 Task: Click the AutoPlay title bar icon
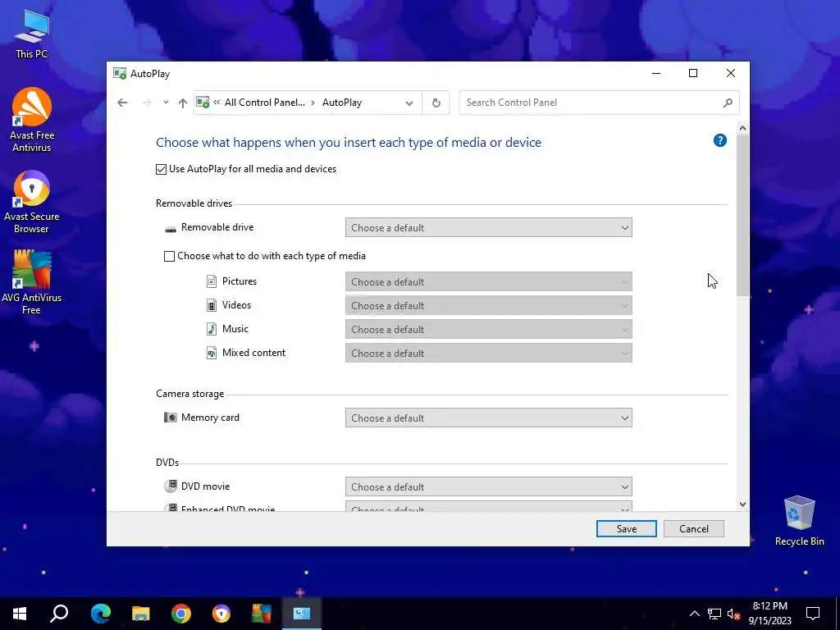120,74
